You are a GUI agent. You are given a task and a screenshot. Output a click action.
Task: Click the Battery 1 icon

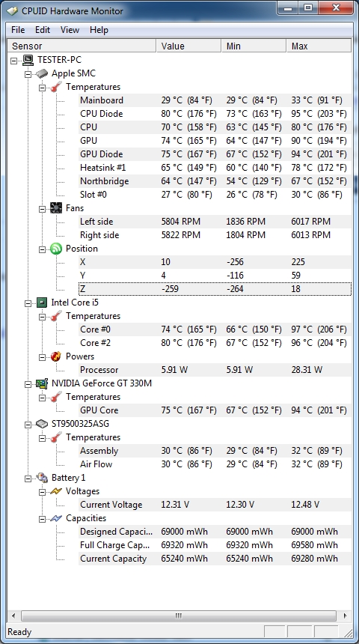point(42,478)
